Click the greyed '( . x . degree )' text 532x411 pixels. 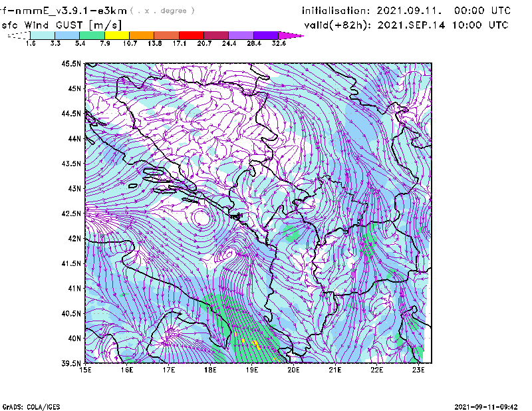(x=162, y=11)
